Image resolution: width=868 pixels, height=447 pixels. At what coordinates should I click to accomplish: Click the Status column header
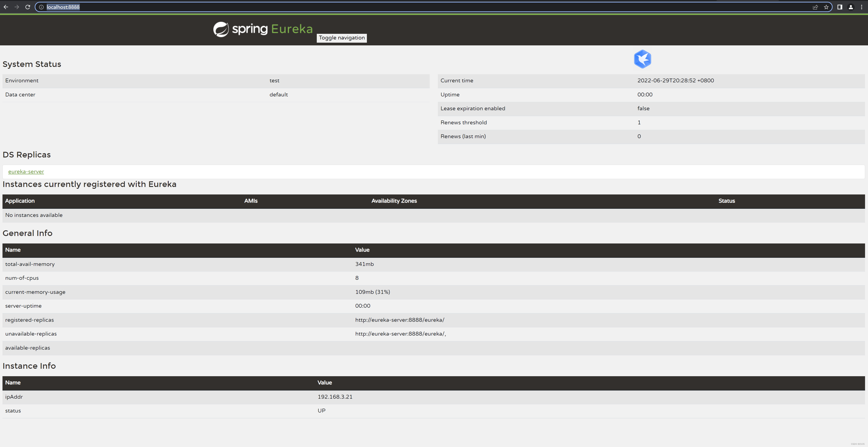(x=727, y=201)
